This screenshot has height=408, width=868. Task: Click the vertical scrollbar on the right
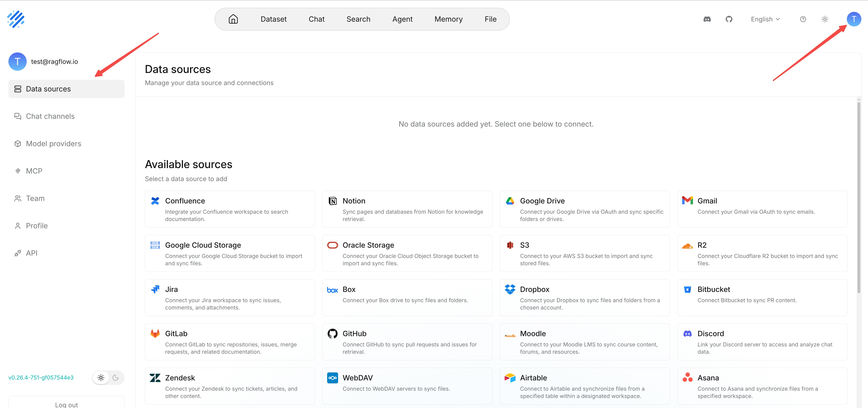[x=859, y=197]
